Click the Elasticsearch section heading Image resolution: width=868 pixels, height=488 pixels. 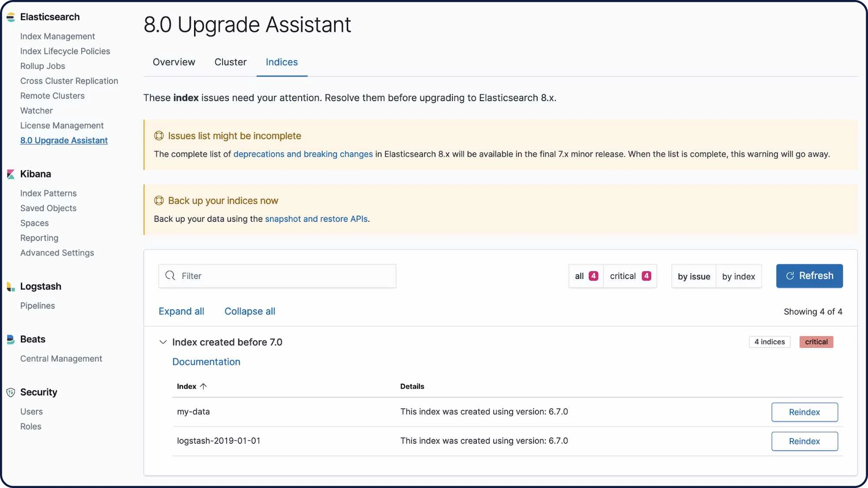pyautogui.click(x=50, y=17)
